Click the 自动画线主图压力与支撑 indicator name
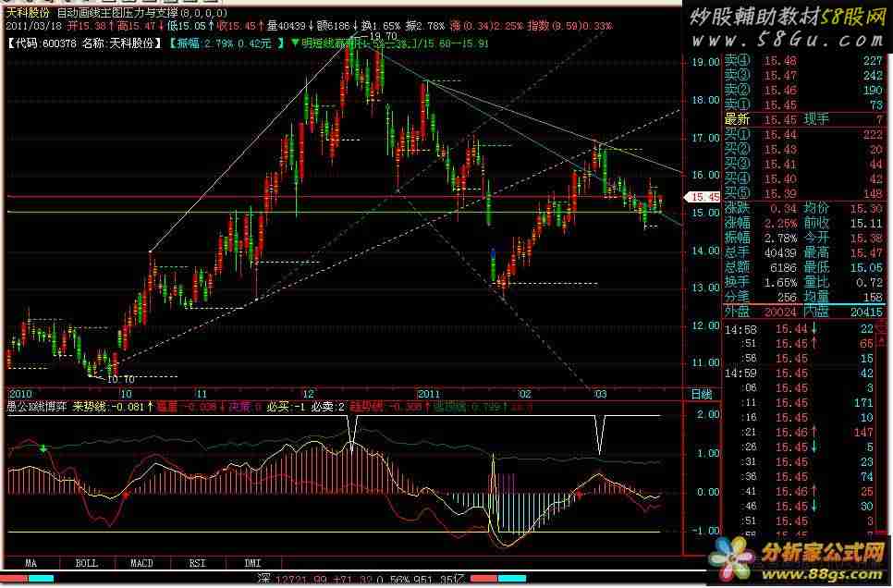 pos(118,13)
